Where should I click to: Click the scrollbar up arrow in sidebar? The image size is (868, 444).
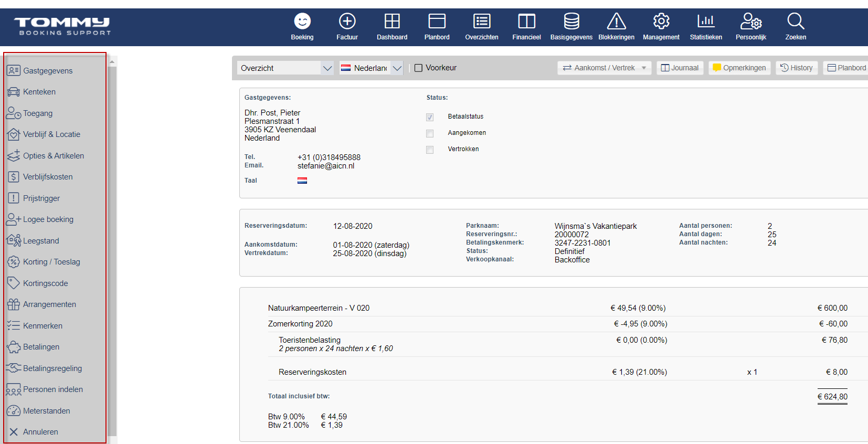click(112, 62)
